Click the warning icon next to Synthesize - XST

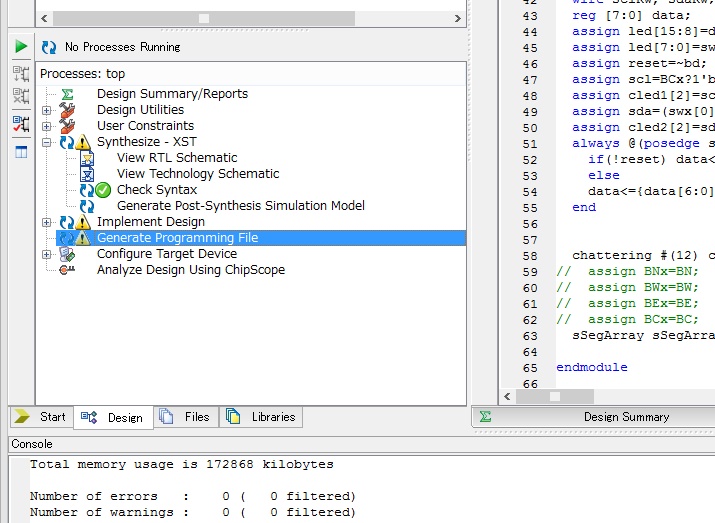(83, 142)
